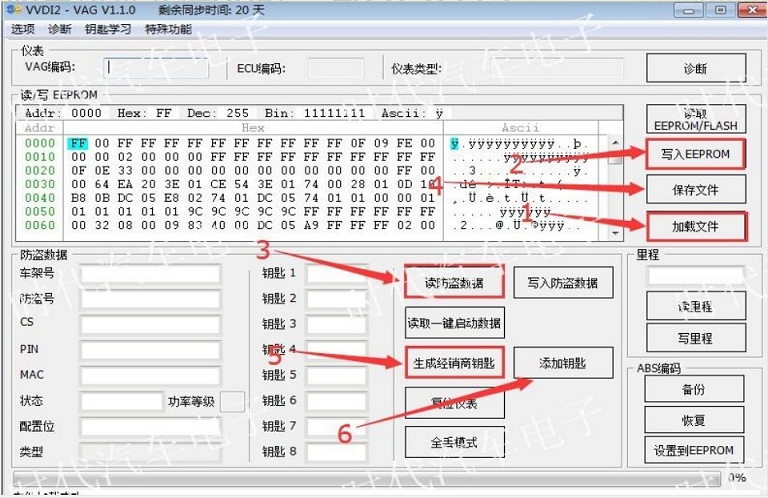Click the PIN text field
The width and height of the screenshot is (768, 498).
150,350
